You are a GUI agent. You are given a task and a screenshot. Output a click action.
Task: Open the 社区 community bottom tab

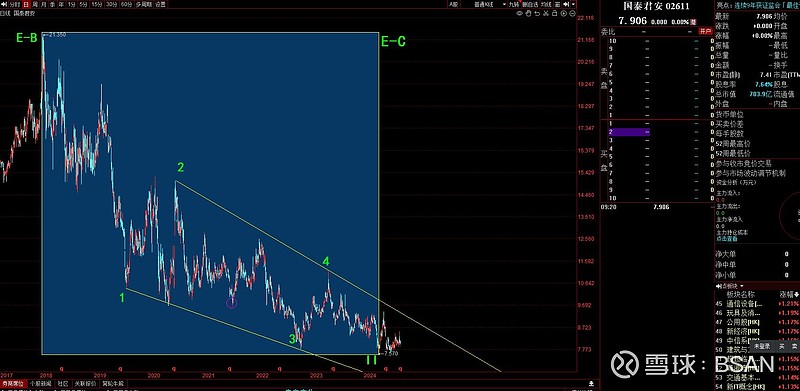click(x=63, y=383)
